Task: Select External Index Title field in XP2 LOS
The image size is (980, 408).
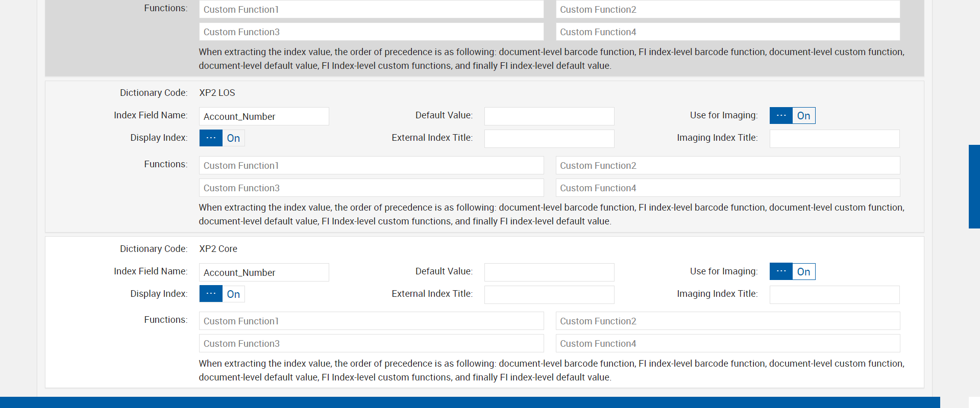Action: tap(549, 139)
